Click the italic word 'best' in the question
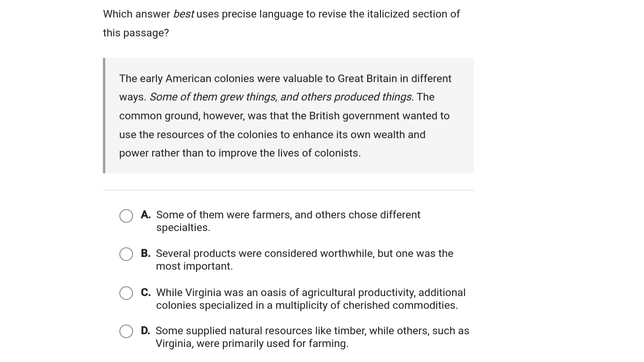The width and height of the screenshot is (644, 362). click(183, 14)
